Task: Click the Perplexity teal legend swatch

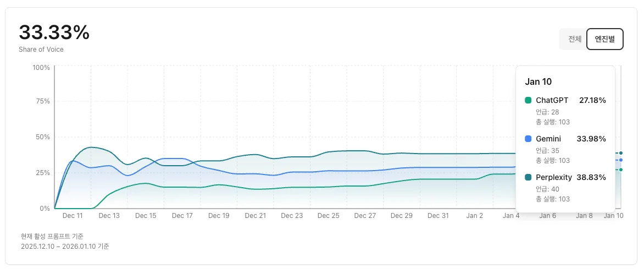Action: (529, 177)
